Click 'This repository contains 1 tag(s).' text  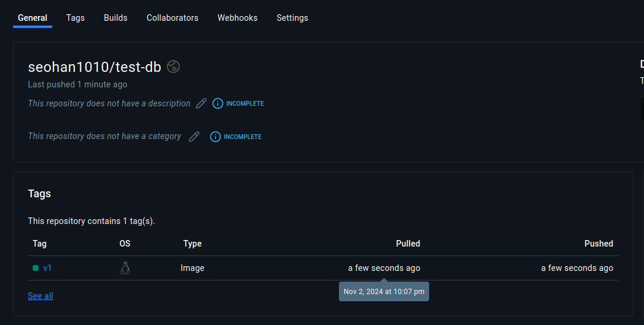pos(91,221)
